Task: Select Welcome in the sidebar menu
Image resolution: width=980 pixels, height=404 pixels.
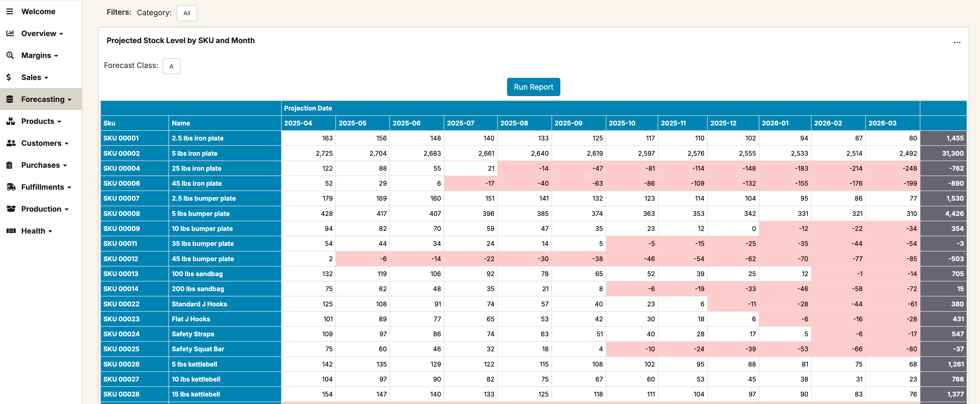Action: [39, 11]
